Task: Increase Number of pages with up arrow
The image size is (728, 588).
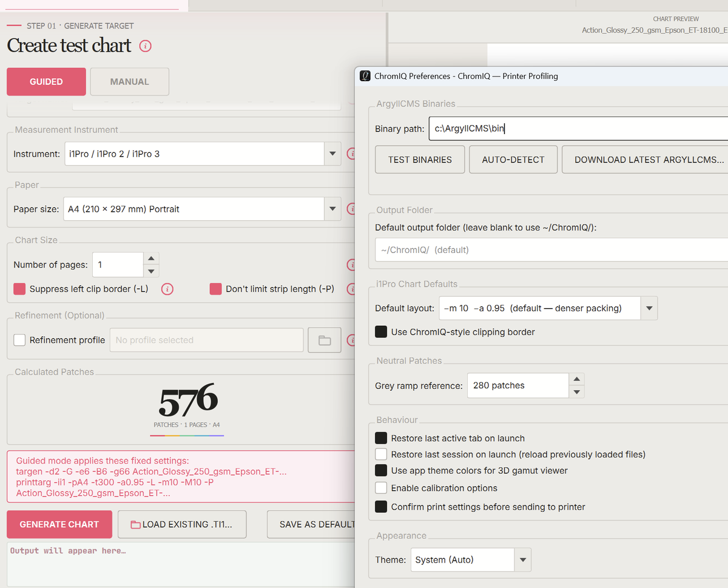Action: 152,259
